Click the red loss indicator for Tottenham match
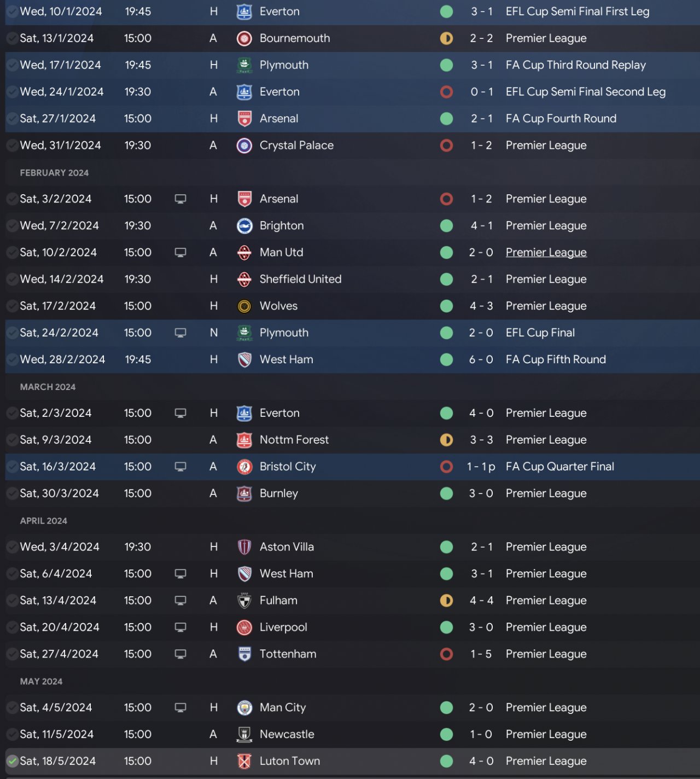Image resolution: width=700 pixels, height=779 pixels. click(446, 654)
